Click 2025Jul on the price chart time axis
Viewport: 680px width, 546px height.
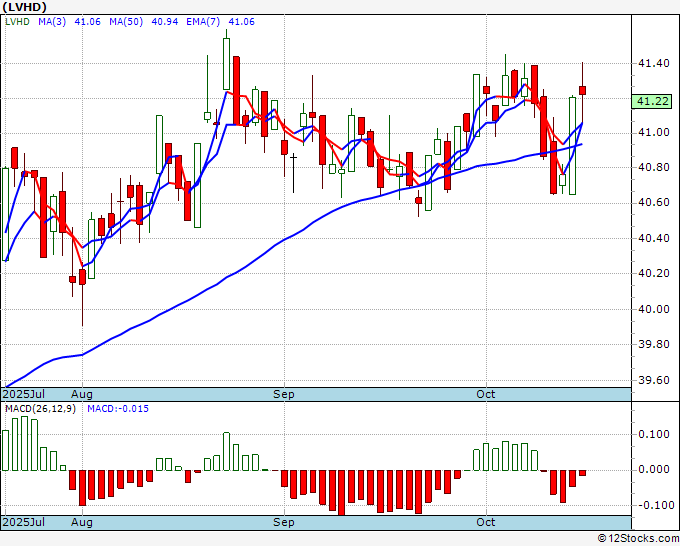coord(24,394)
